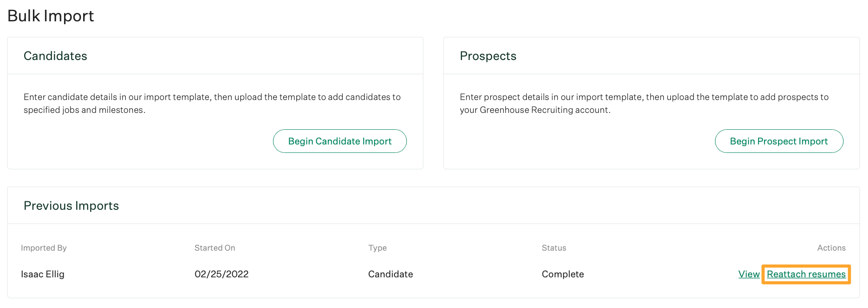
Task: Click the blank area beside Previous Imports heading
Action: click(445, 206)
